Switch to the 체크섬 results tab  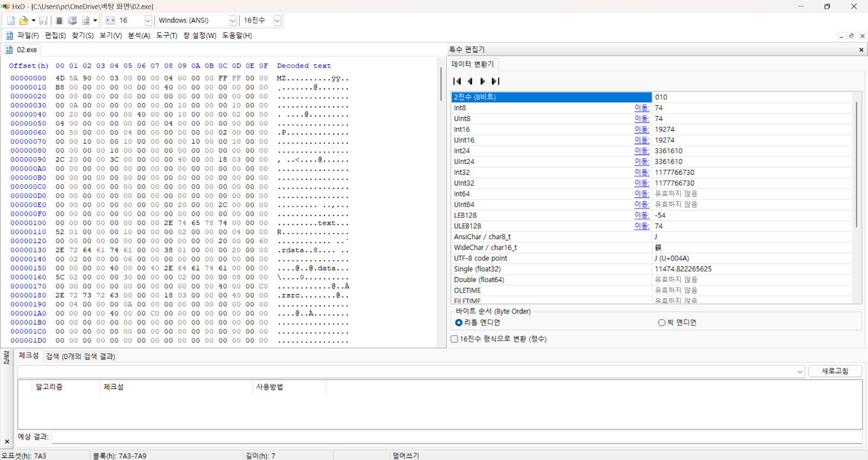coord(29,356)
